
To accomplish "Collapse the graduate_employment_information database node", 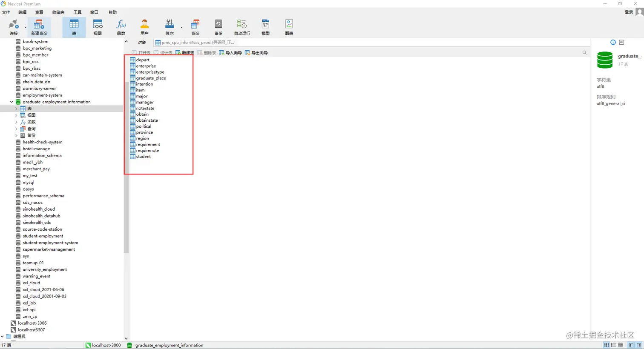I will 11,102.
